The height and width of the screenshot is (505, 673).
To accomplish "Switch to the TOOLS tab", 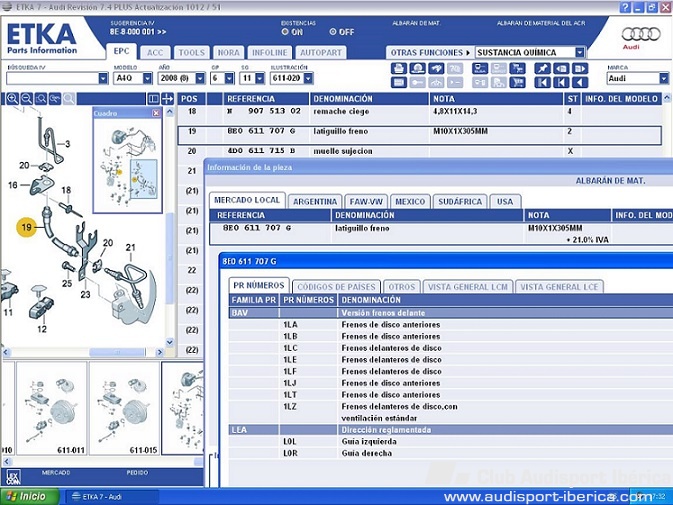I will [x=191, y=52].
